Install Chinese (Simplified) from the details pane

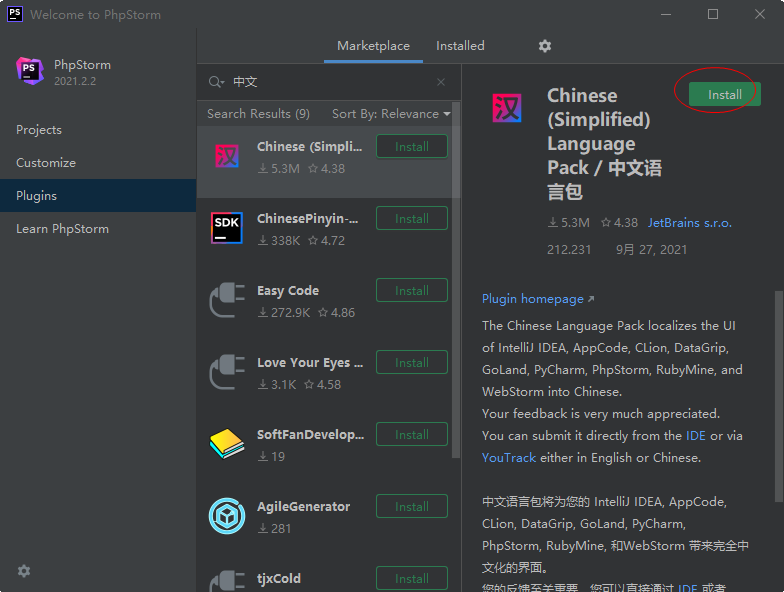(724, 94)
